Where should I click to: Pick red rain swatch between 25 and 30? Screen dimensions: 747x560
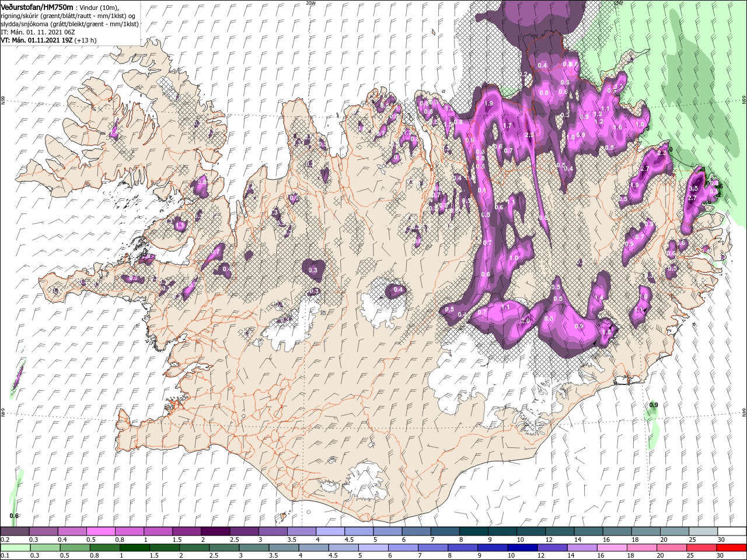click(702, 548)
